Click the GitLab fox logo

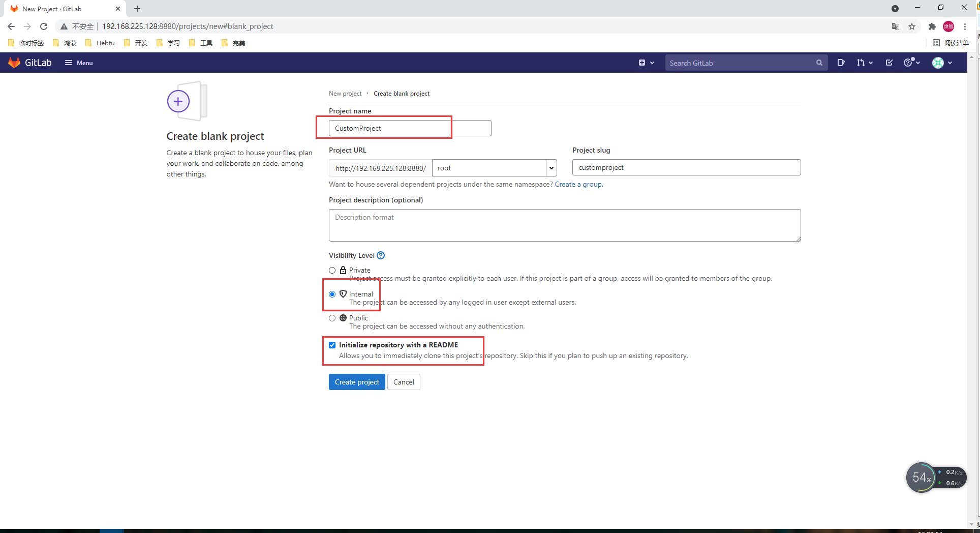click(14, 63)
